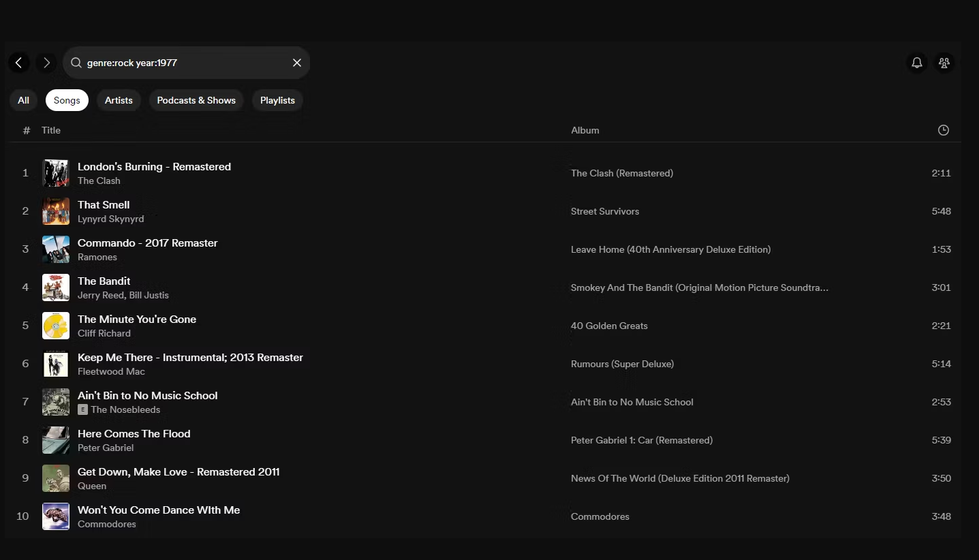Screen dimensions: 979x560
Task: Toggle the Songs filter chip
Action: (x=66, y=100)
